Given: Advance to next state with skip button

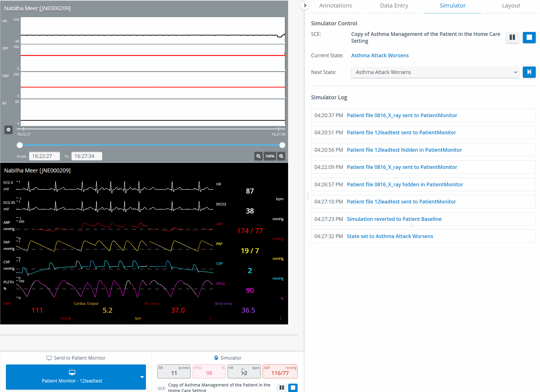Looking at the screenshot, I should pos(529,72).
